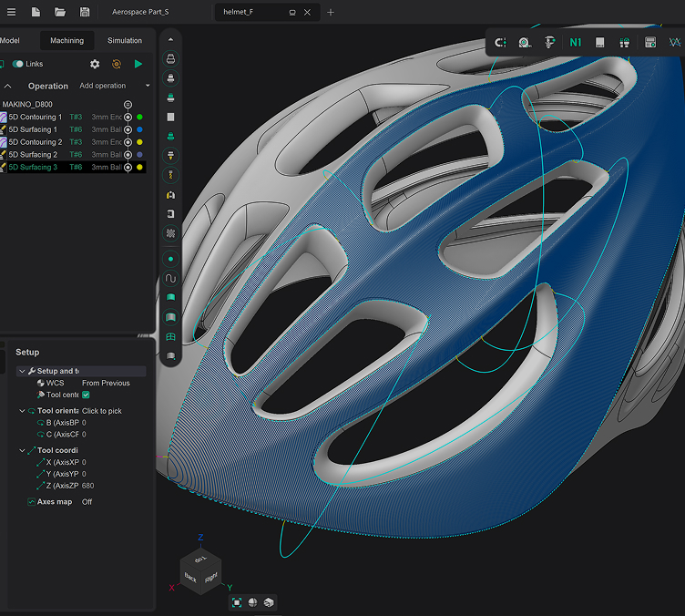685x616 pixels.
Task: Toggle the circled curve toolpath icon
Action: pyautogui.click(x=171, y=279)
